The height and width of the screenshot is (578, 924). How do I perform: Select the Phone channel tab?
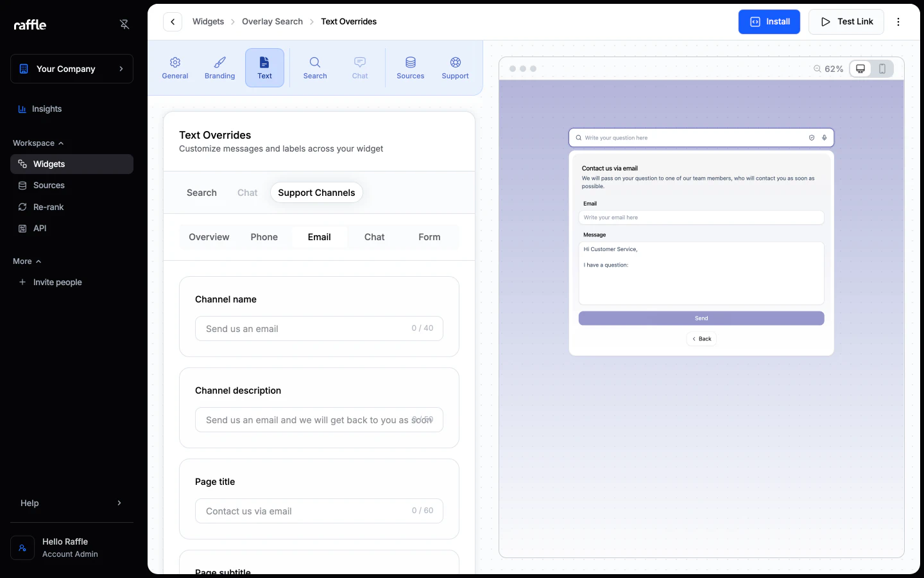[264, 237]
